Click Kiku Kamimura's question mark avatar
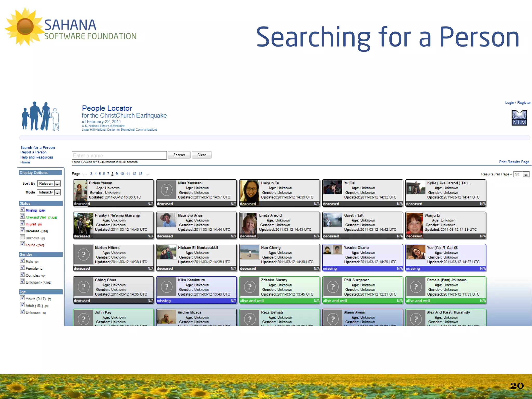Viewport: 532px width, 399px height. coord(167,287)
